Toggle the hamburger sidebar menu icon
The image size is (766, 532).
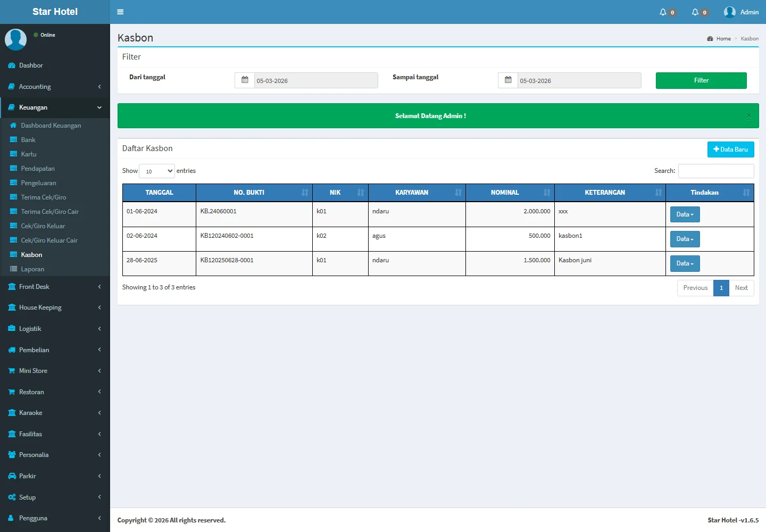[120, 12]
